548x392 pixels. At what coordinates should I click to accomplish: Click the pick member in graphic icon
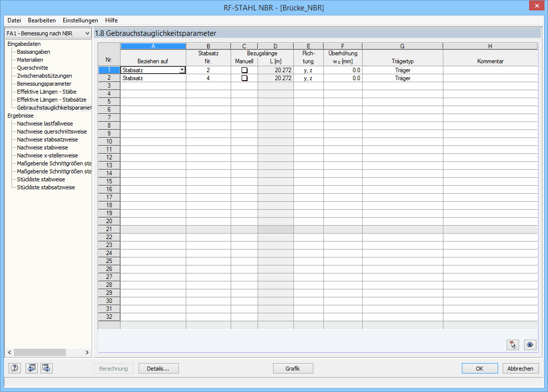click(513, 345)
